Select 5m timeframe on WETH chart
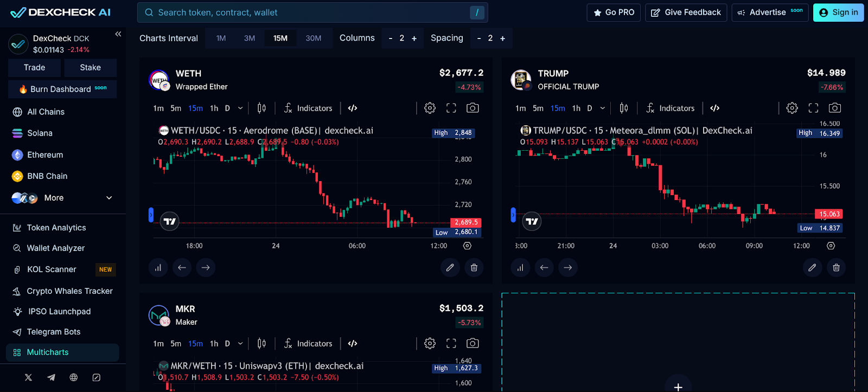The width and height of the screenshot is (868, 392). [x=176, y=108]
